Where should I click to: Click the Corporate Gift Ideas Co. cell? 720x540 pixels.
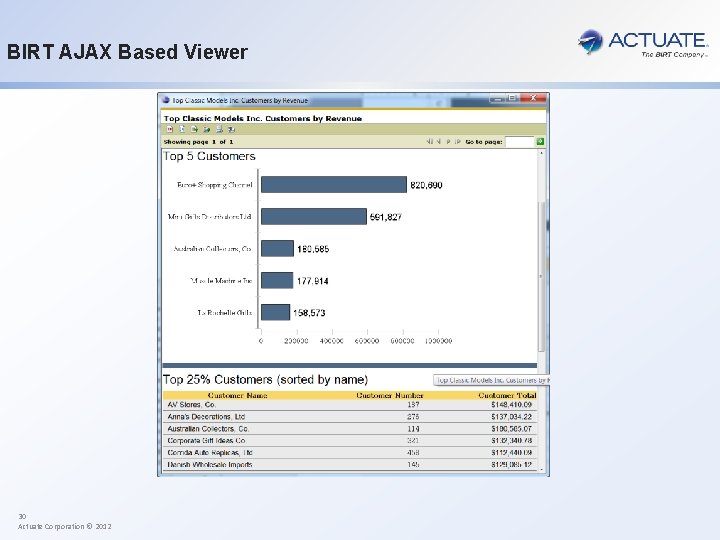[206, 440]
